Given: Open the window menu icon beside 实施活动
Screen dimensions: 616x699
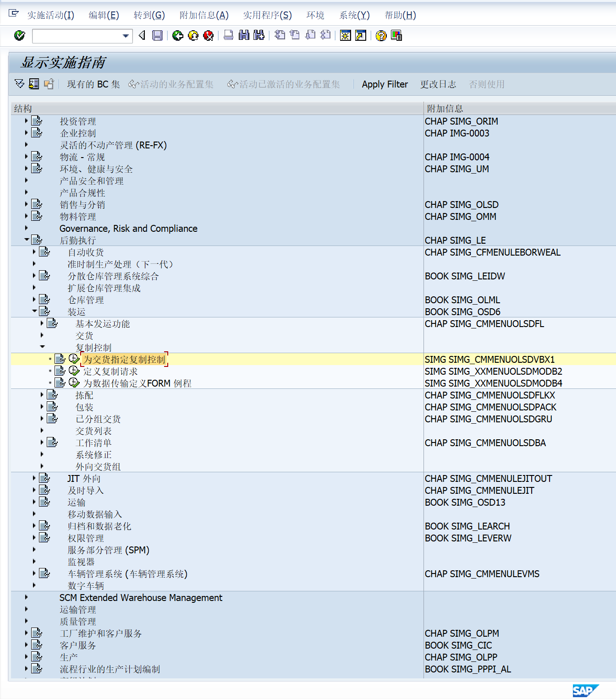Looking at the screenshot, I should [x=14, y=14].
